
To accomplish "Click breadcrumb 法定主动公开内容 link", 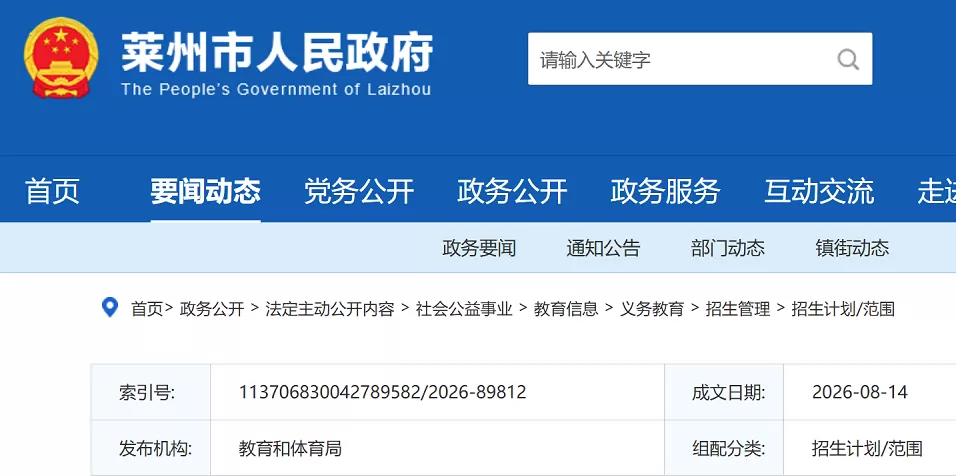I will (x=330, y=309).
